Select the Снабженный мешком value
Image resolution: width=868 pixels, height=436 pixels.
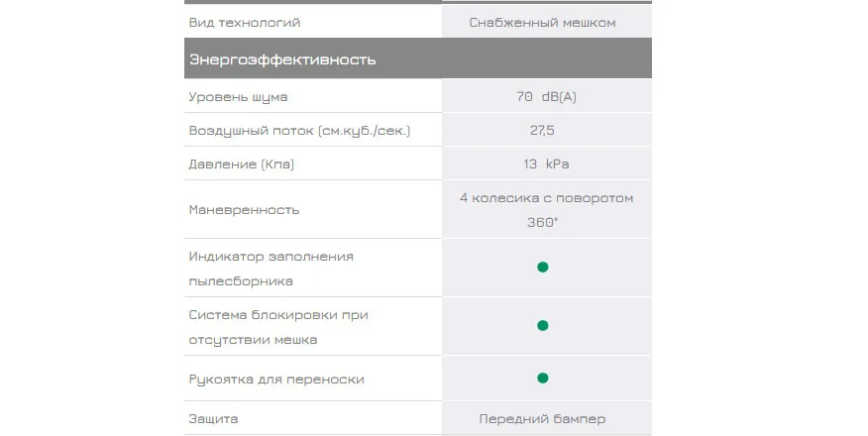click(x=542, y=23)
